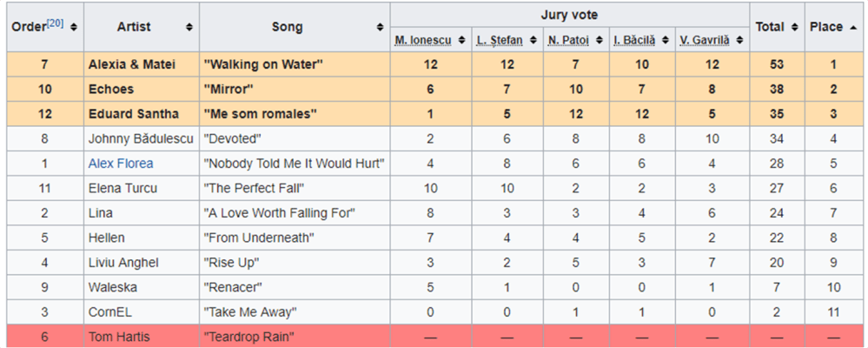Sort by the Total column arrows
868x348 pixels.
[793, 27]
